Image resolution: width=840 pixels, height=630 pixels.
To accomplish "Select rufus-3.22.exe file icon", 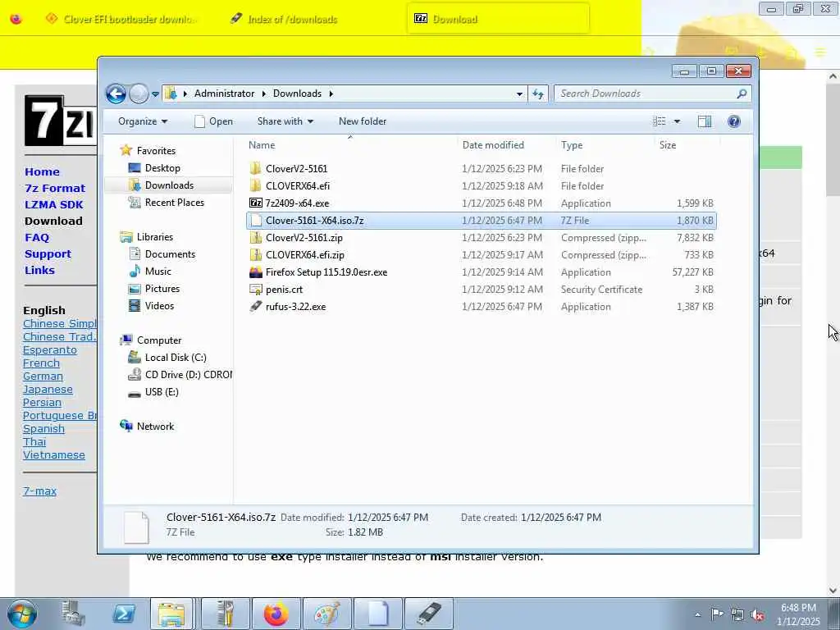I will 256,307.
